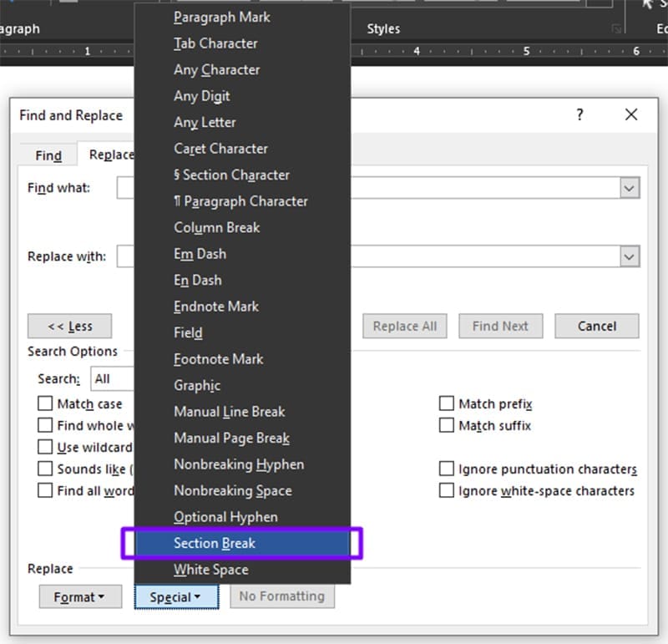Viewport: 668px width, 644px height.
Task: Open the Search direction dropdown showing All
Action: coord(113,378)
